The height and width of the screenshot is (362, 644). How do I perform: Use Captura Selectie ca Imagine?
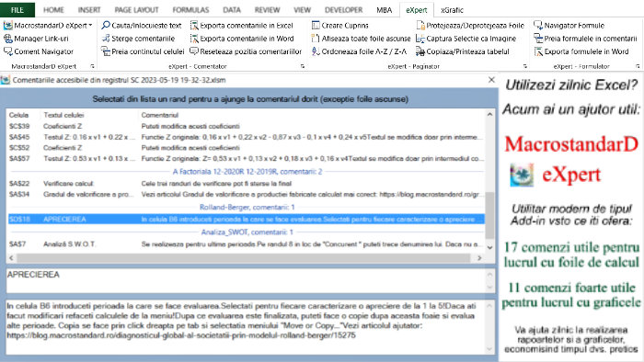coord(466,39)
